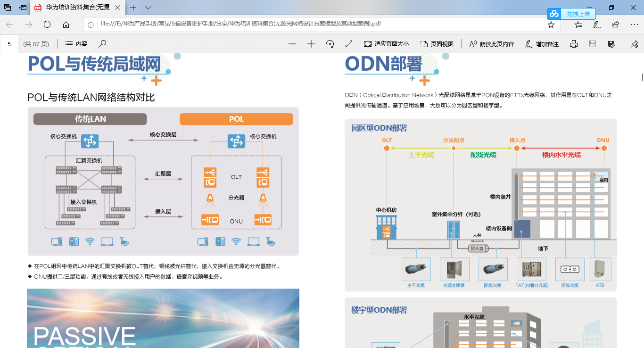
Task: Click the vertical scrollbar thumb
Action: [642, 77]
